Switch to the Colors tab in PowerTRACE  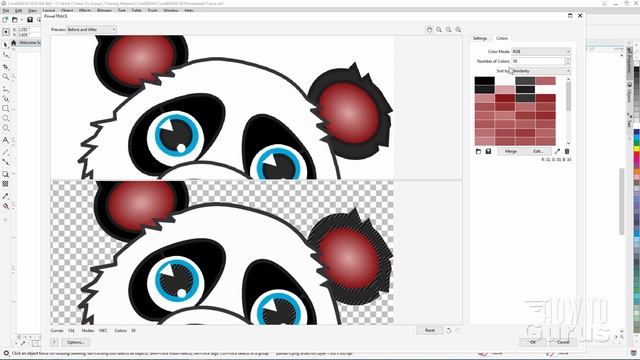(502, 38)
